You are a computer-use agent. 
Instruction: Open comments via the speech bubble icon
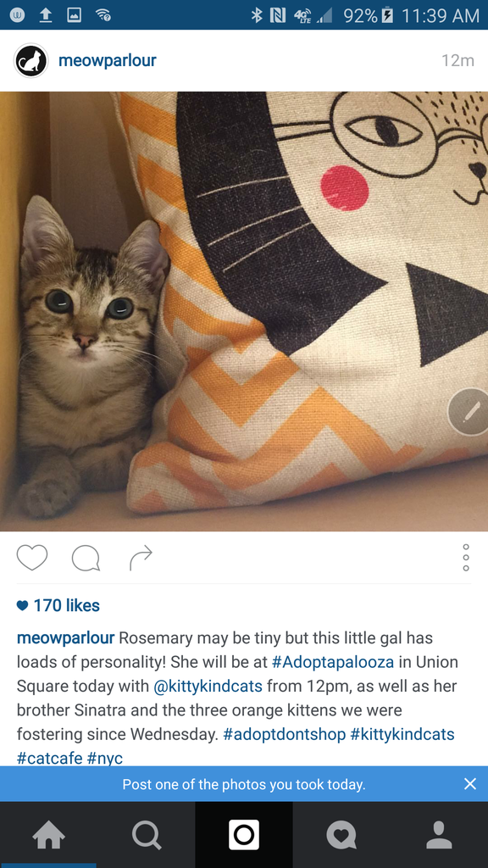[86, 558]
